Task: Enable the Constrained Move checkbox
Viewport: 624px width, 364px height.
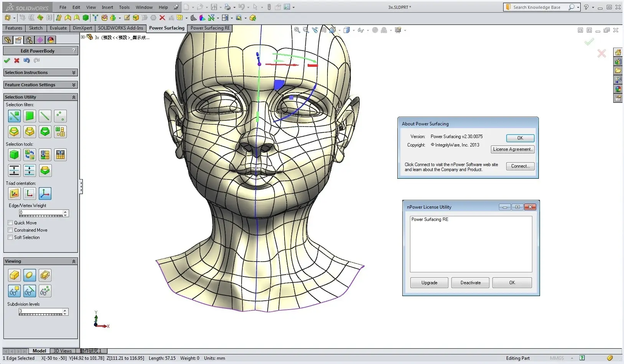Action: (10, 230)
